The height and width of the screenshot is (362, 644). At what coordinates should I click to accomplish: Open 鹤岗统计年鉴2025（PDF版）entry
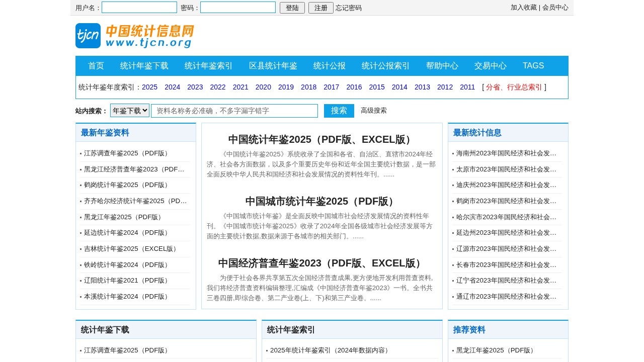pos(127,185)
